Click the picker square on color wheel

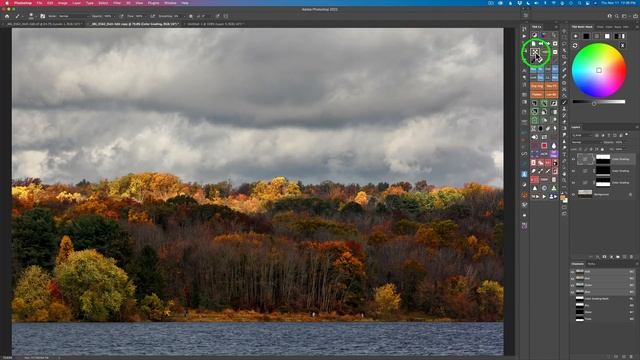pos(599,70)
